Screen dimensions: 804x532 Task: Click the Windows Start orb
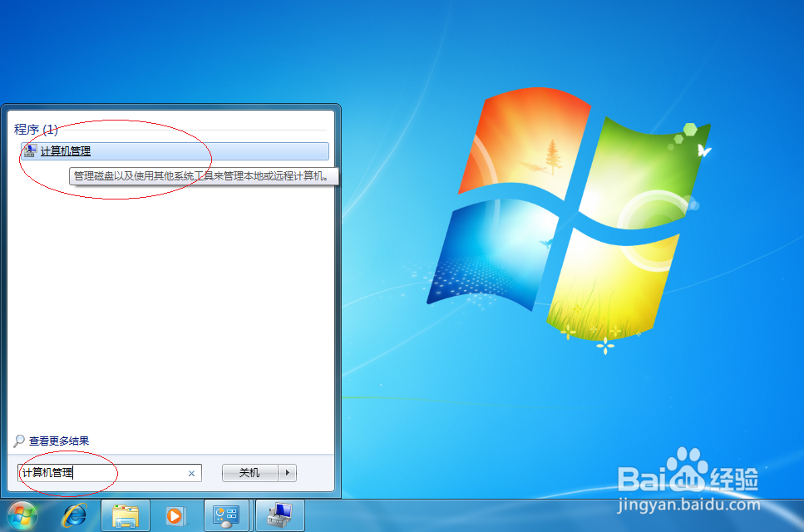(22, 515)
